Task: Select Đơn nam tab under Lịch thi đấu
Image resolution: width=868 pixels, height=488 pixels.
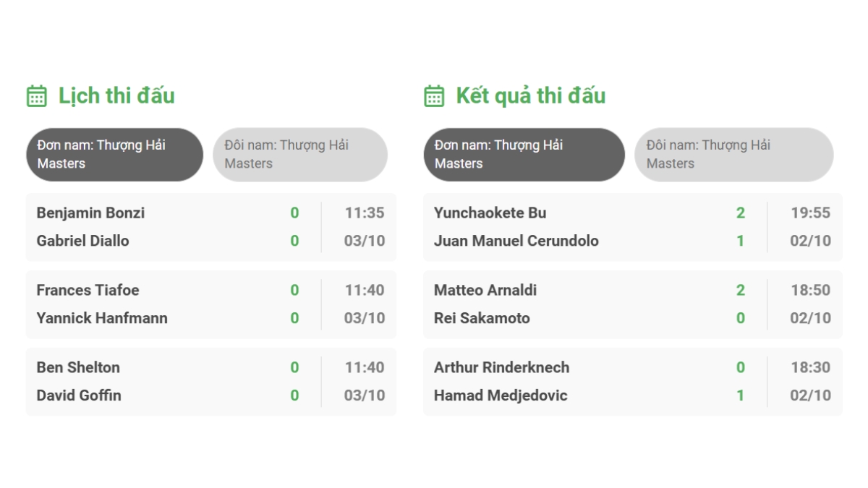Action: pyautogui.click(x=115, y=154)
